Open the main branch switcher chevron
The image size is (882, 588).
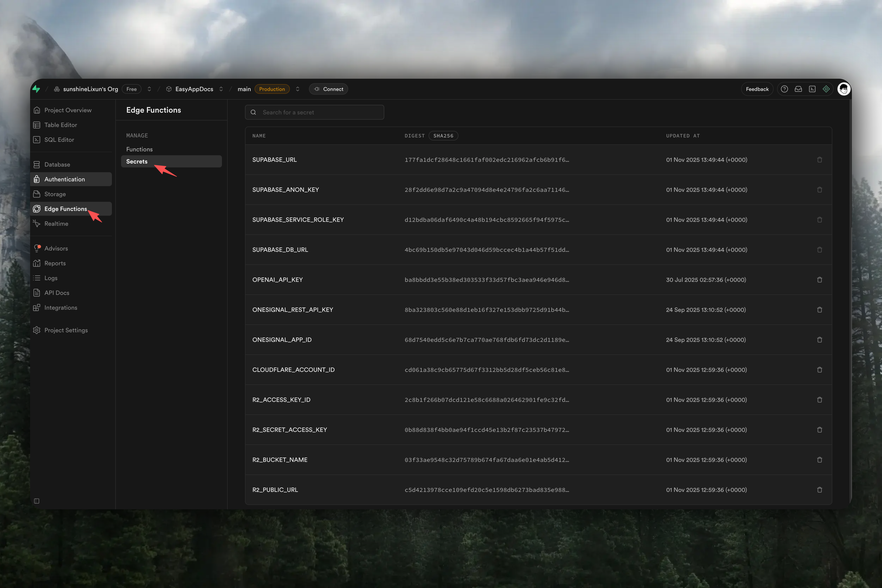click(x=297, y=89)
